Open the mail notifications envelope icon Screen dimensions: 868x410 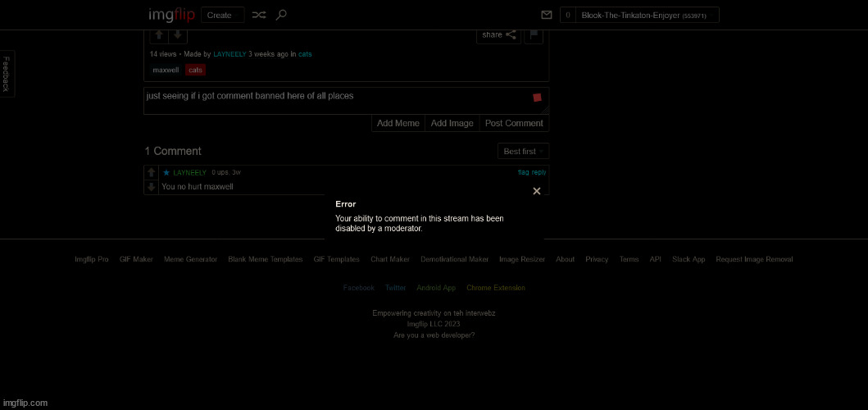pyautogui.click(x=547, y=15)
